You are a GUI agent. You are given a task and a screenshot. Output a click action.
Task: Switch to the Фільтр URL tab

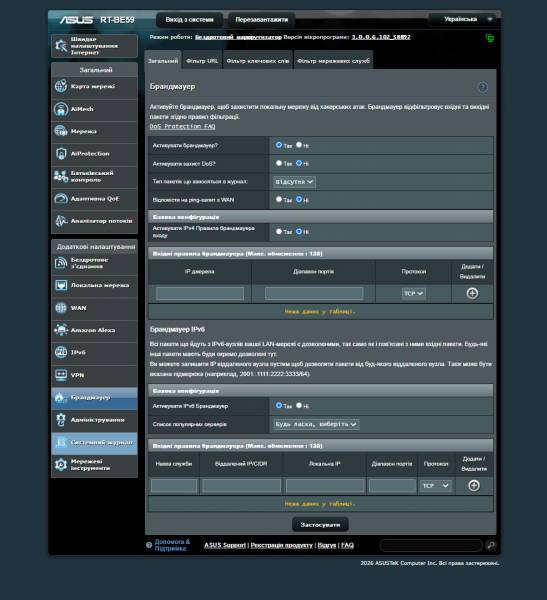coord(202,60)
